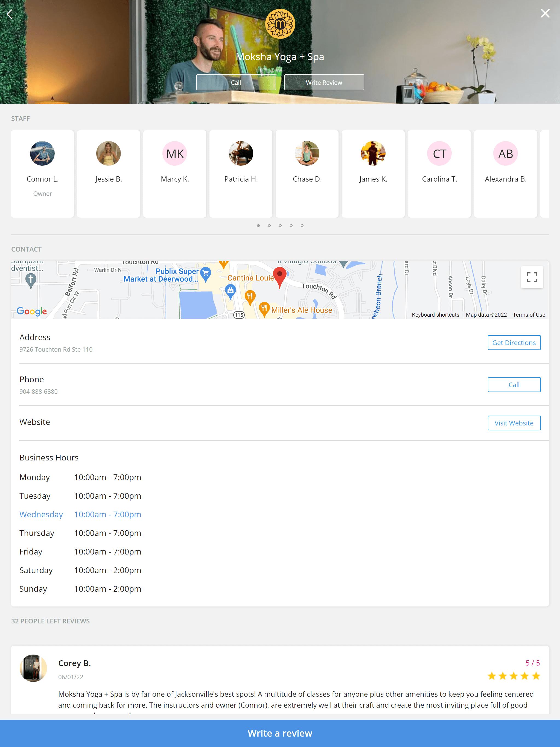The height and width of the screenshot is (747, 560).
Task: Click the 5 / 5 review score
Action: [x=533, y=663]
